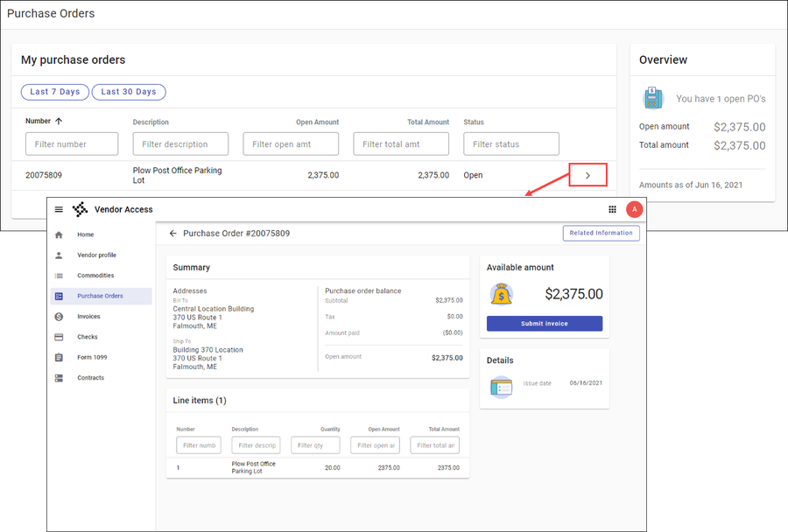Click the line items Filter description field
Image resolution: width=788 pixels, height=532 pixels.
coord(256,445)
